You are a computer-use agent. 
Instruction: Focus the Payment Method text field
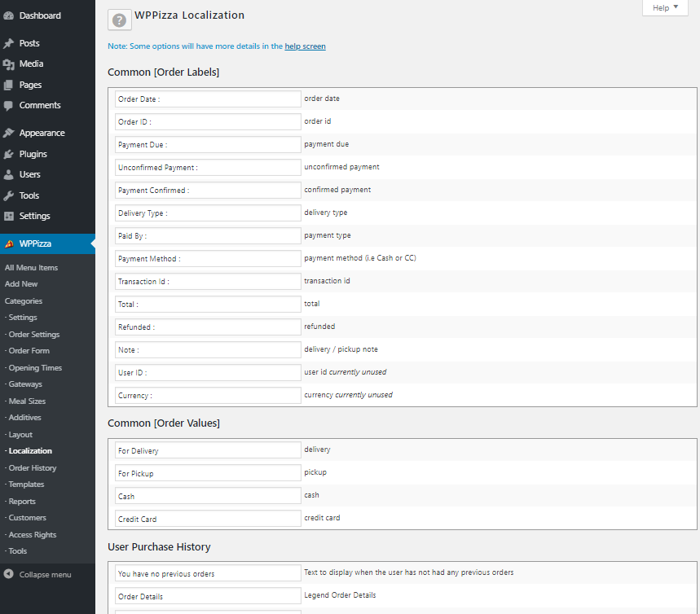tap(209, 258)
